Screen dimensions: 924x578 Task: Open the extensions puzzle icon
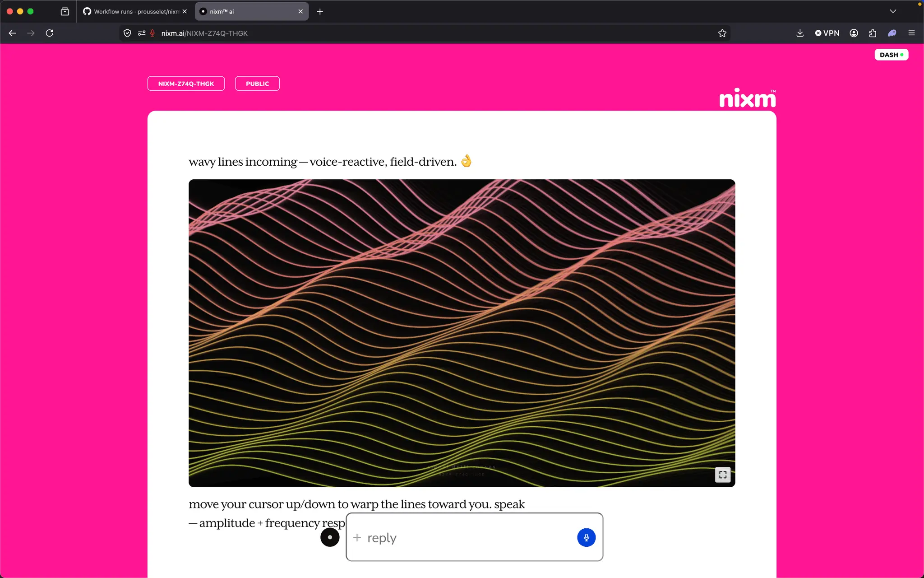click(x=873, y=33)
